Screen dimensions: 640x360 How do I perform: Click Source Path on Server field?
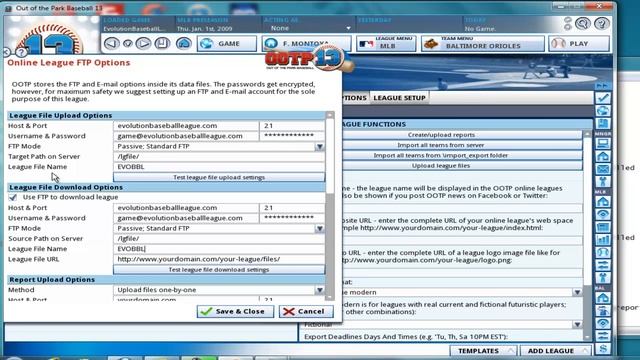tap(219, 238)
